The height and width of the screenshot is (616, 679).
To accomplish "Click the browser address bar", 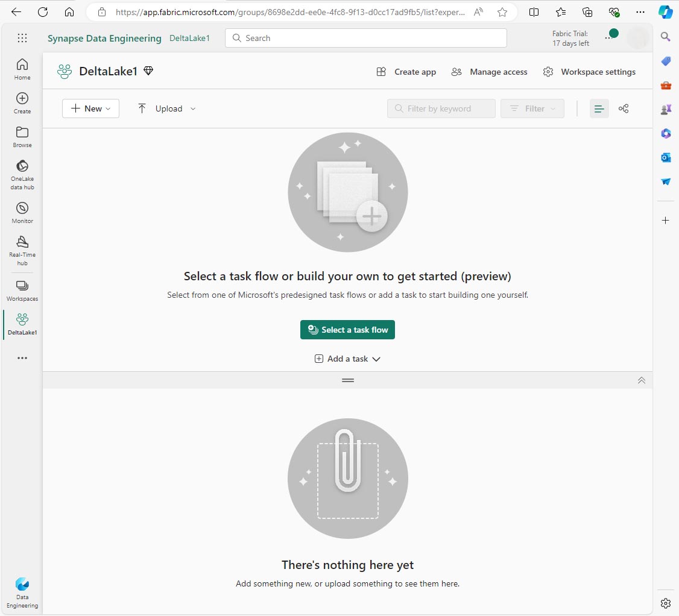I will (x=290, y=12).
